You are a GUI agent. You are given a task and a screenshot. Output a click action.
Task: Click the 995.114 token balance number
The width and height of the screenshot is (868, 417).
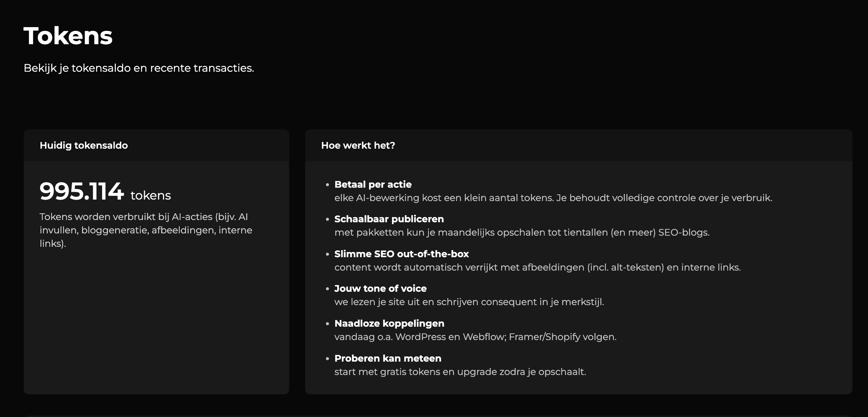coord(81,191)
